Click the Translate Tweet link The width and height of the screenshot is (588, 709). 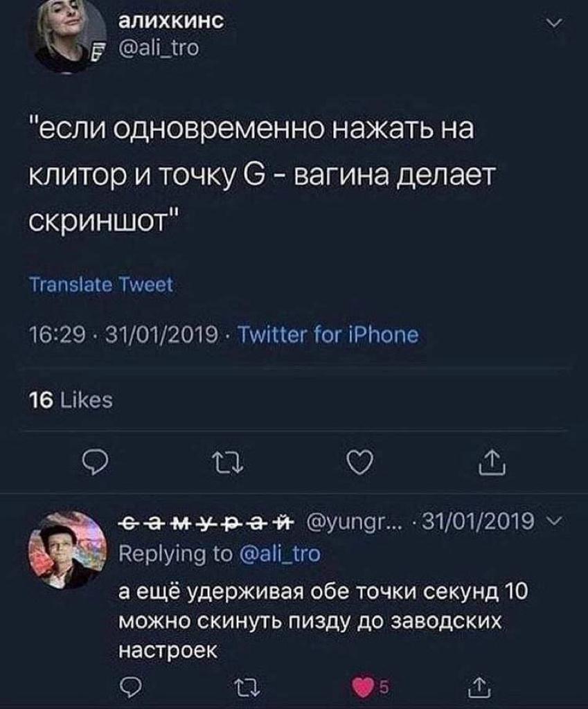point(100,285)
